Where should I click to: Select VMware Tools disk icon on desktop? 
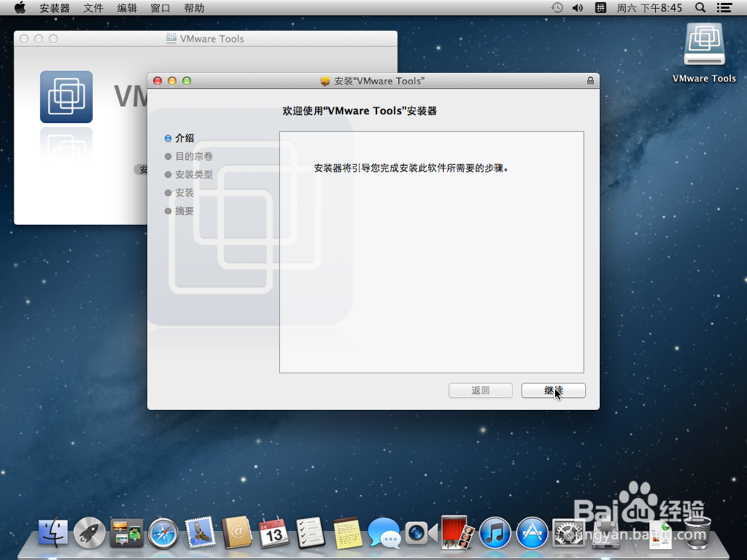[704, 44]
